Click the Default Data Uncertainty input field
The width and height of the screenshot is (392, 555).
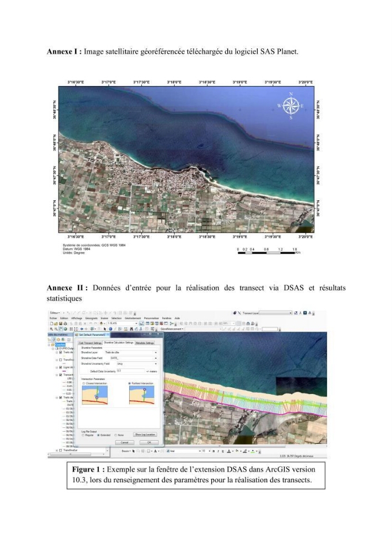click(131, 371)
